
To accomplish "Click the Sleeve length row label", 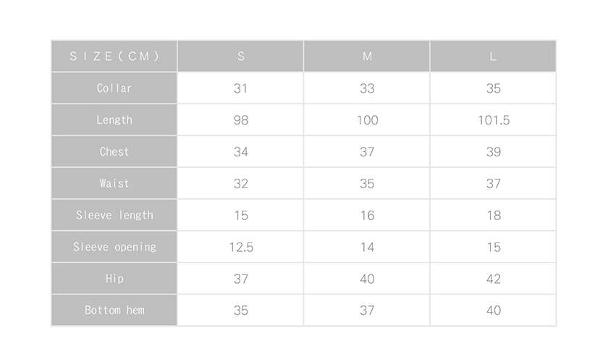I will click(114, 215).
